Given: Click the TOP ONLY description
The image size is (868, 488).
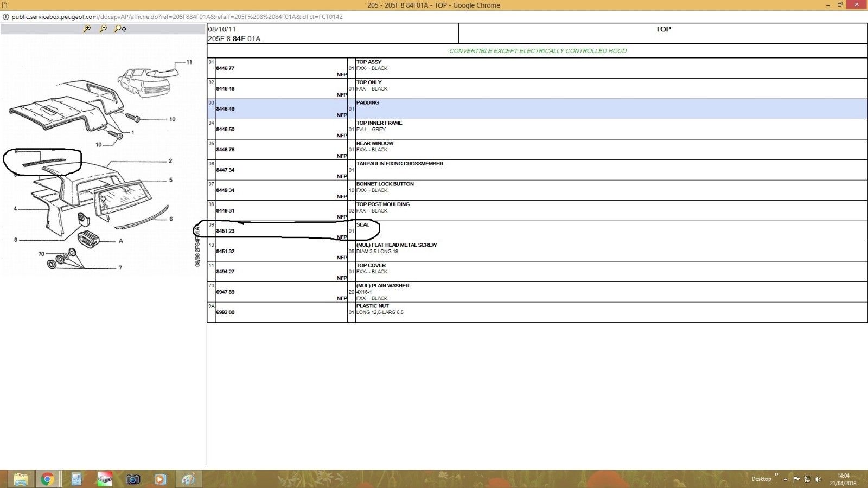Looking at the screenshot, I should point(369,82).
